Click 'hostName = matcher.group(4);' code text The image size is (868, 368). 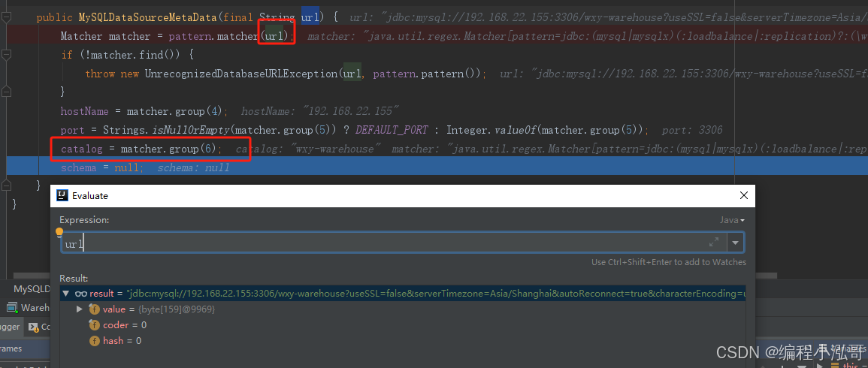[144, 111]
